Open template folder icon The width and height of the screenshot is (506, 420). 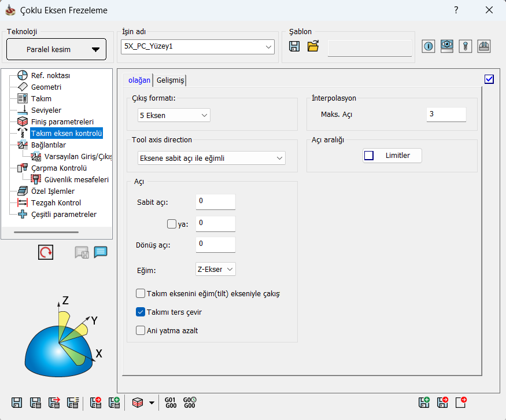[313, 47]
